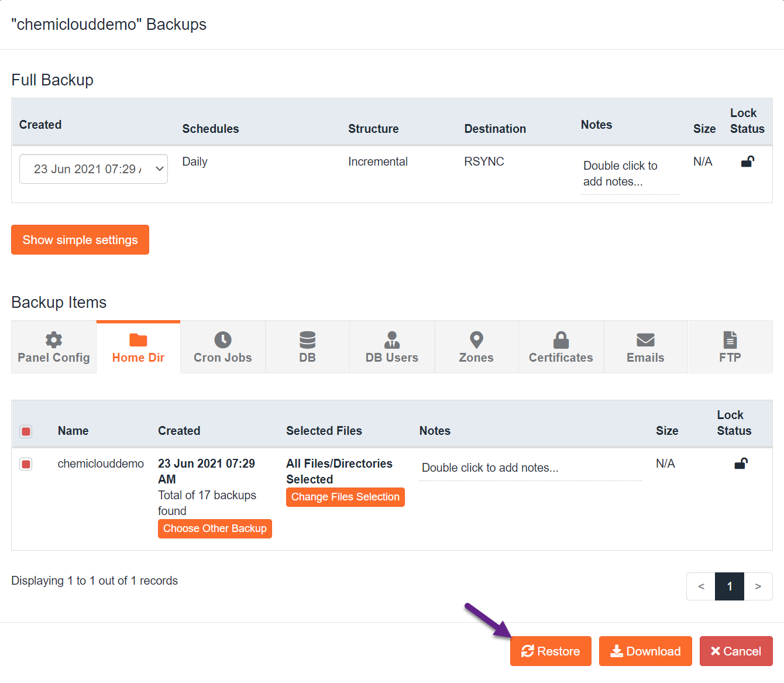Viewport: 784px width, 683px height.
Task: Toggle the select-all checkbox in table header
Action: (x=26, y=431)
